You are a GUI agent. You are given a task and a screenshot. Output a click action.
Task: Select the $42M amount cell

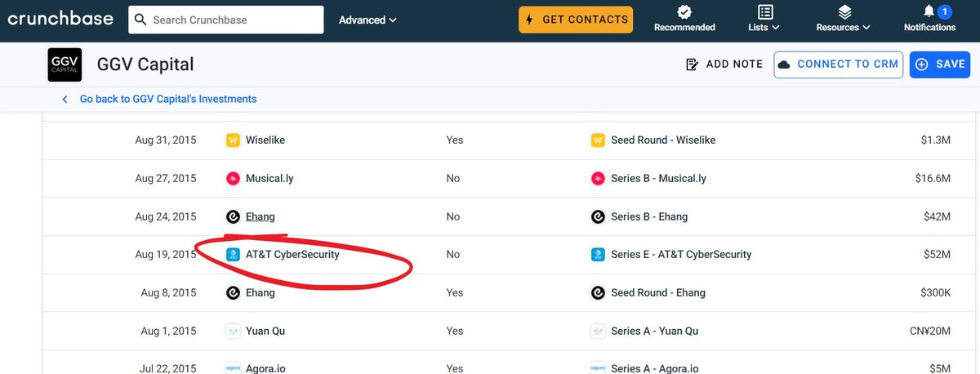[936, 216]
